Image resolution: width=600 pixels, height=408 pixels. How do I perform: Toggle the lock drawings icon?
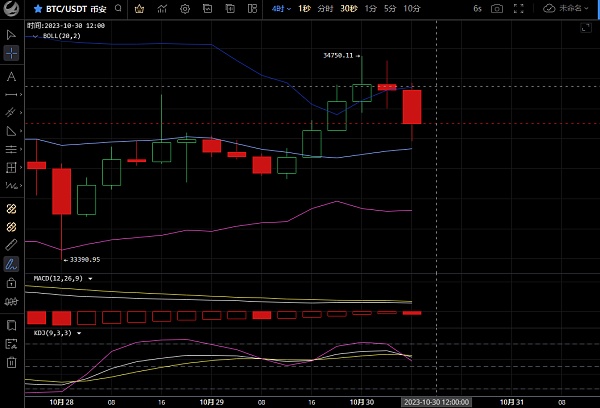coord(11,284)
